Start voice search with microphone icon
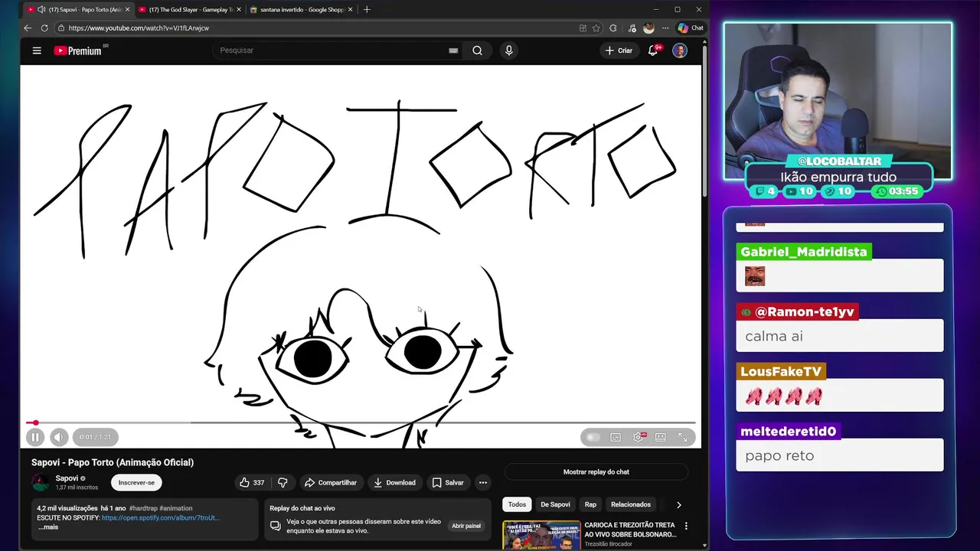Viewport: 980px width, 551px height. click(508, 51)
